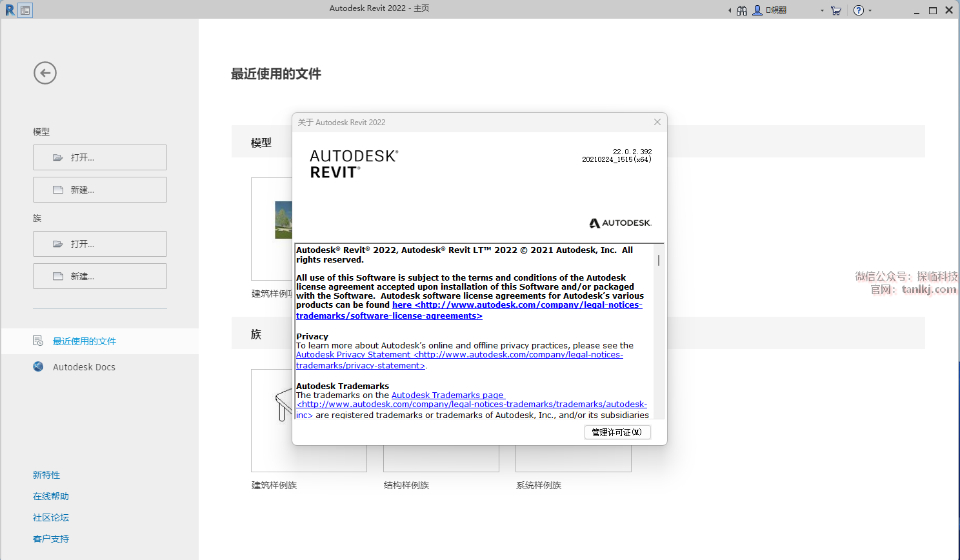Click the Autodesk Trademarks heading text

click(x=343, y=386)
